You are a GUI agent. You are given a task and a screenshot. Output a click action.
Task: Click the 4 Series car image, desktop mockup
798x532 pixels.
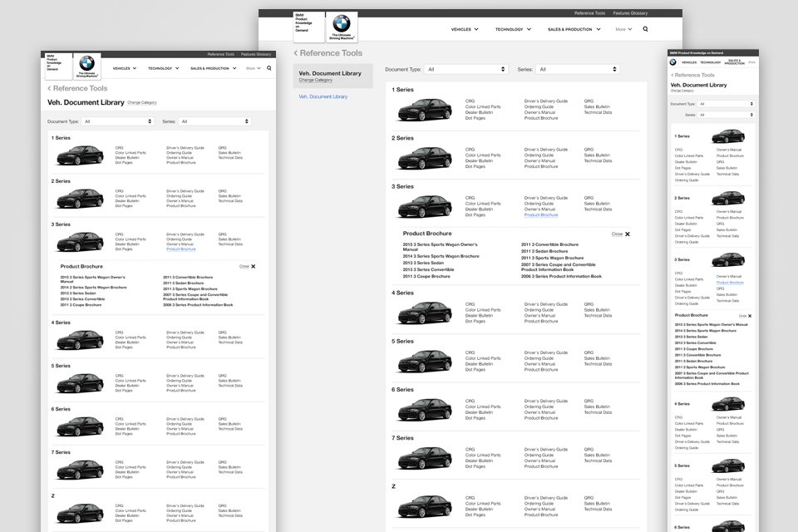425,313
